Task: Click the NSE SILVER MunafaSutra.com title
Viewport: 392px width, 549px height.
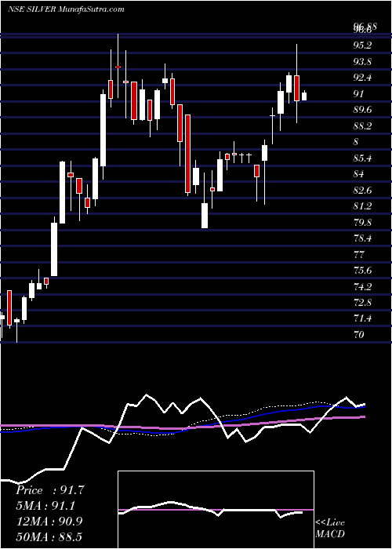Action: click(66, 9)
